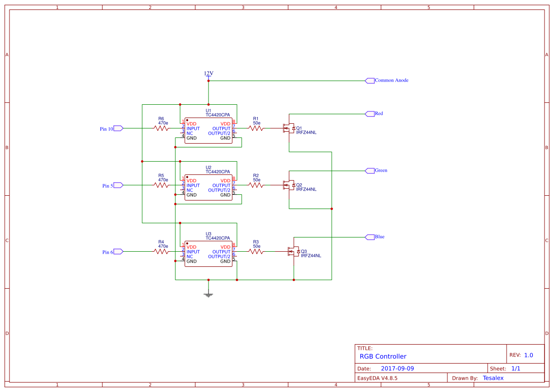The width and height of the screenshot is (554, 392).
Task: Click the Red net flag
Action: [370, 113]
